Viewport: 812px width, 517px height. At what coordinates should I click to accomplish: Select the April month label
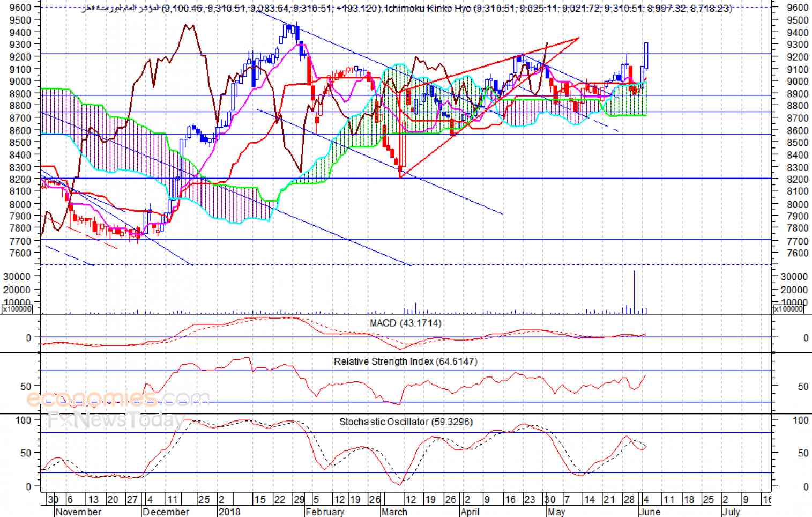(x=470, y=512)
